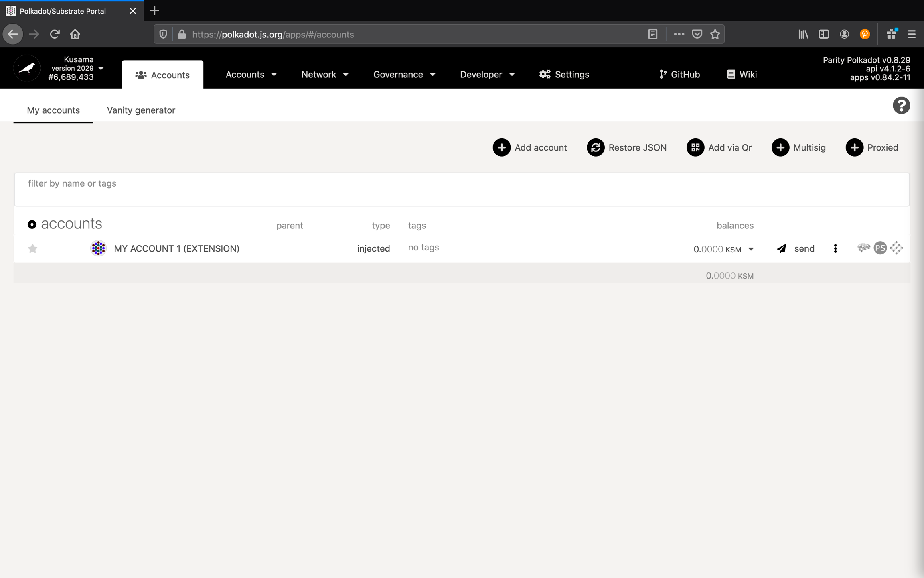Click the Add account plus icon
Screen dimensions: 924x578
coord(501,147)
